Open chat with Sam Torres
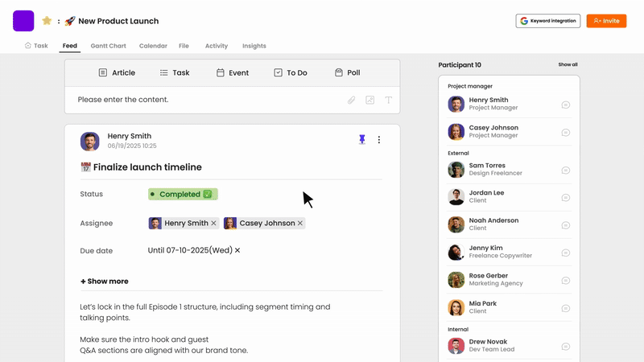The height and width of the screenshot is (362, 644). (x=566, y=170)
